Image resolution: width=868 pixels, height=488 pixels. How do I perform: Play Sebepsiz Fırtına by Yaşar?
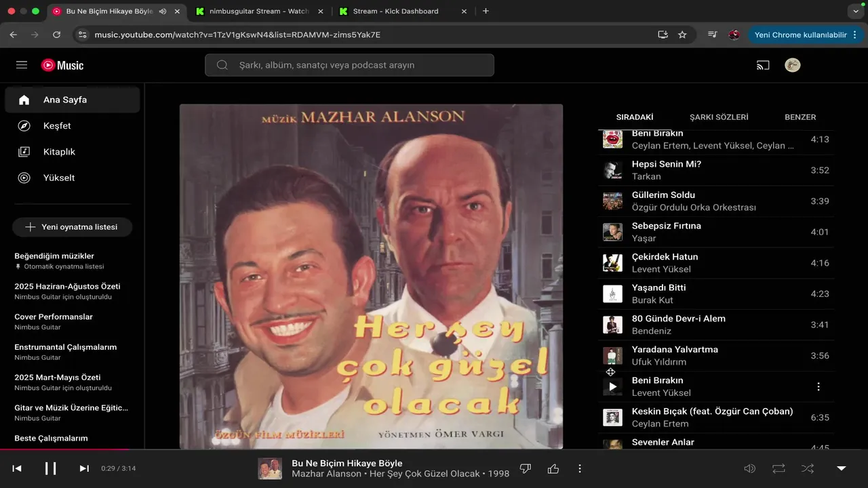716,232
